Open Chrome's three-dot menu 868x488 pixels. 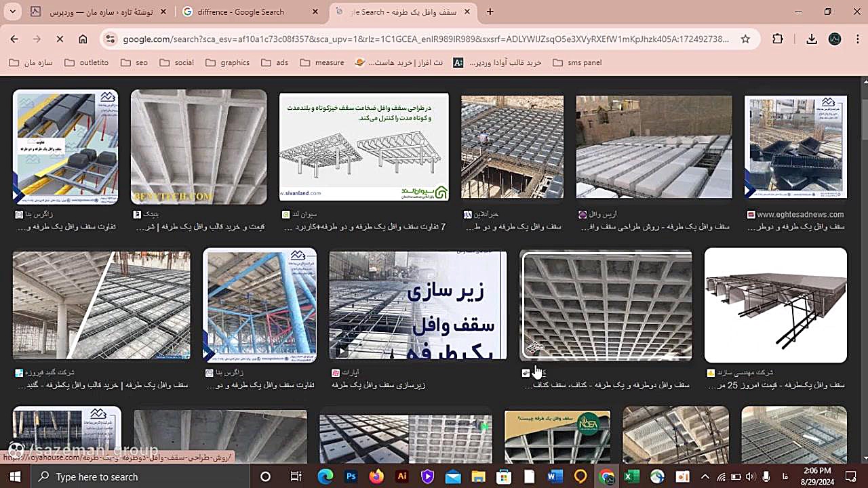coord(856,39)
